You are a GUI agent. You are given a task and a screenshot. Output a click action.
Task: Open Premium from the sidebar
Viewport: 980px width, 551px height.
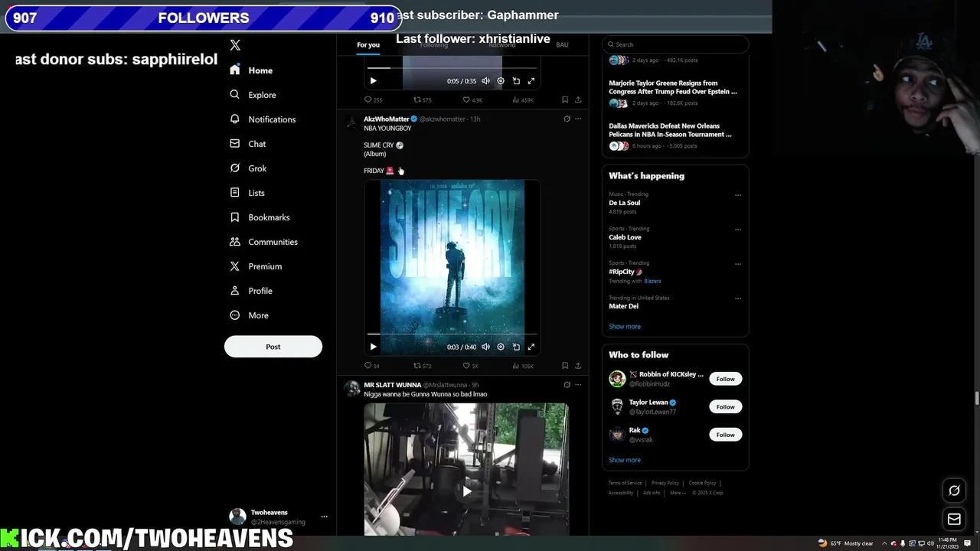pos(256,266)
